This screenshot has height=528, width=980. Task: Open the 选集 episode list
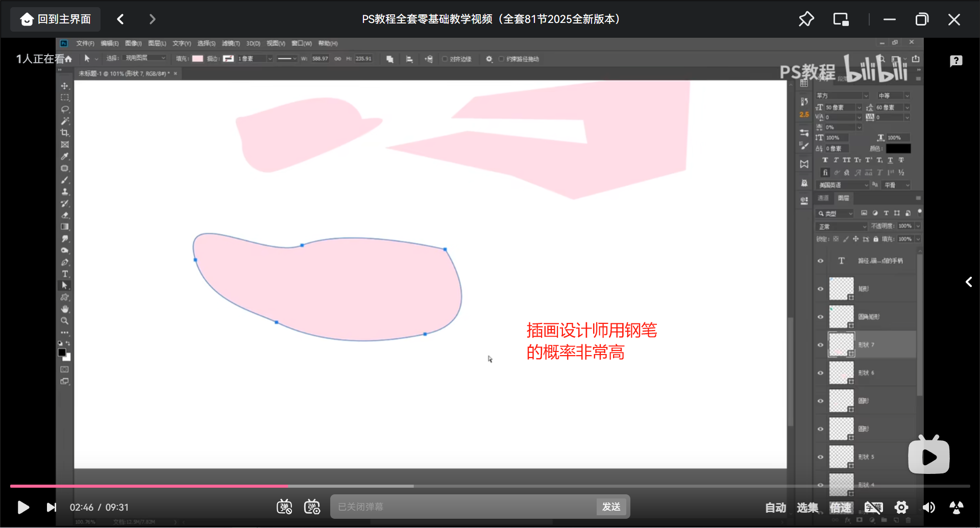pyautogui.click(x=807, y=508)
